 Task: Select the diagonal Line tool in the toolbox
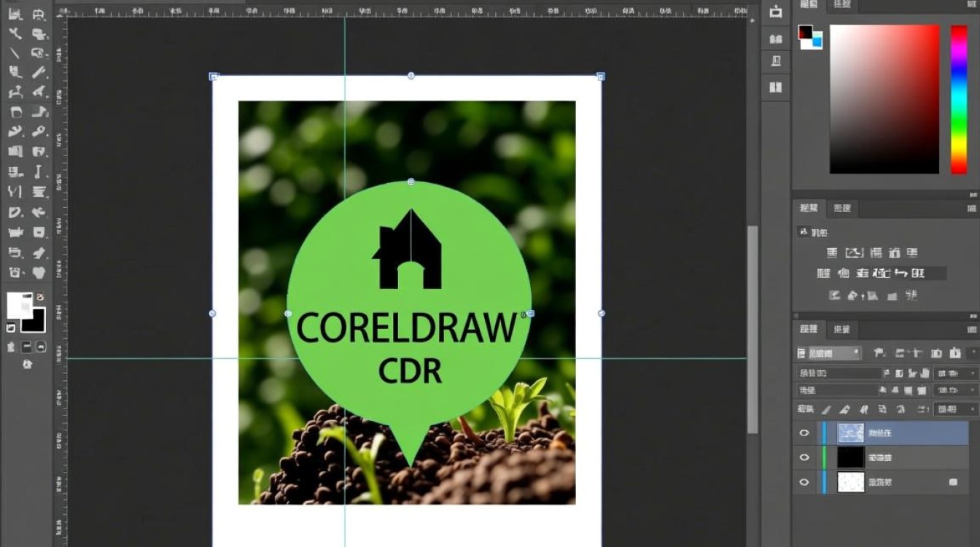(14, 53)
